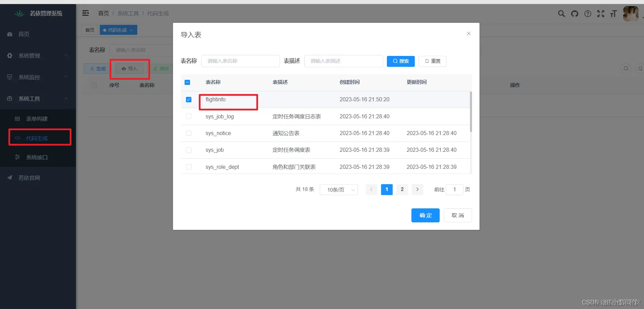Click the 确定 confirm button
Image resolution: width=644 pixels, height=309 pixels.
425,215
